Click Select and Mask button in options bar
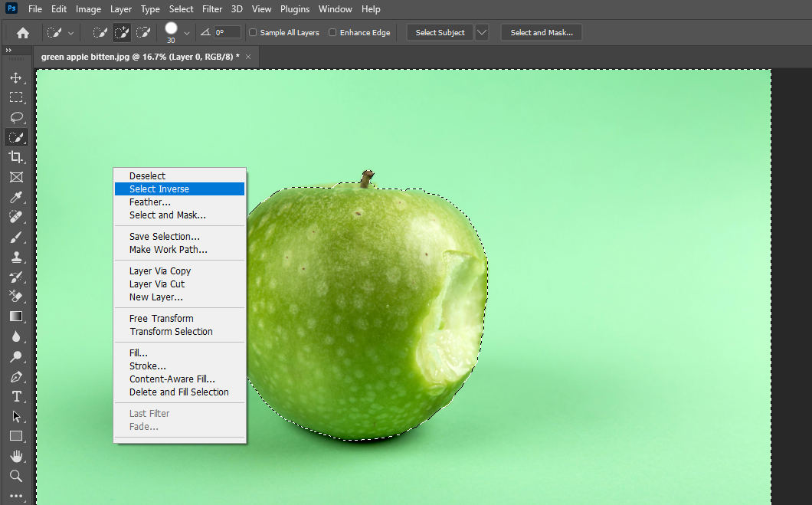 pyautogui.click(x=541, y=33)
